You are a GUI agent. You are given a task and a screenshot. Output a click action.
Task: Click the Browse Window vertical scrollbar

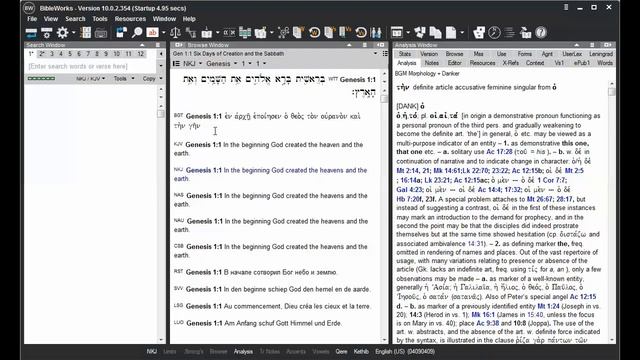(x=384, y=207)
